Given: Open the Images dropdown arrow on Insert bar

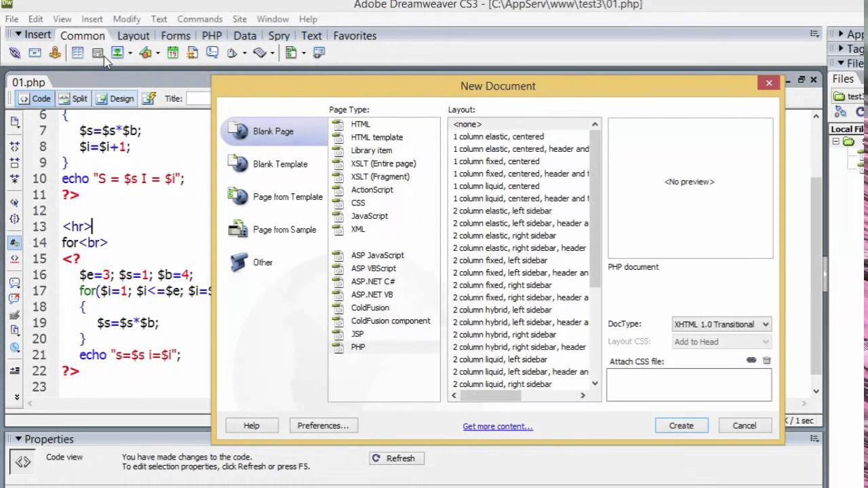Looking at the screenshot, I should (x=129, y=53).
